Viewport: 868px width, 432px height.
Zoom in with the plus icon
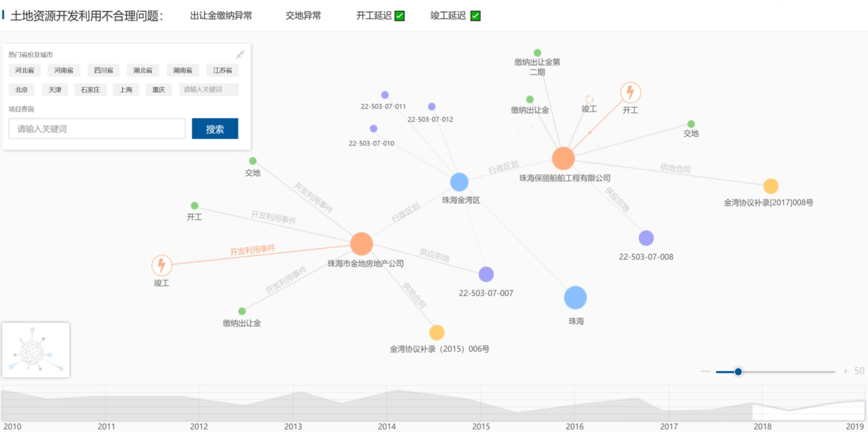845,371
